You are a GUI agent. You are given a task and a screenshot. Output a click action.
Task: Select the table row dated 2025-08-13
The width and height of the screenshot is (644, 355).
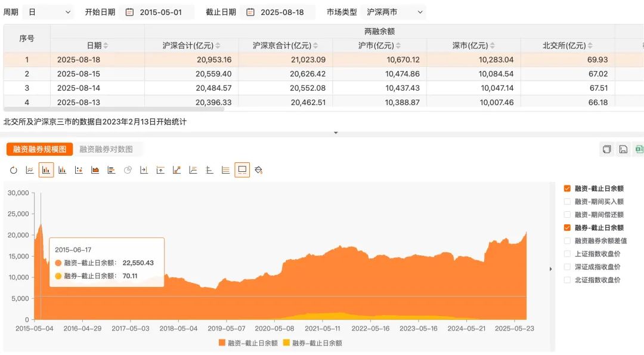[324, 101]
